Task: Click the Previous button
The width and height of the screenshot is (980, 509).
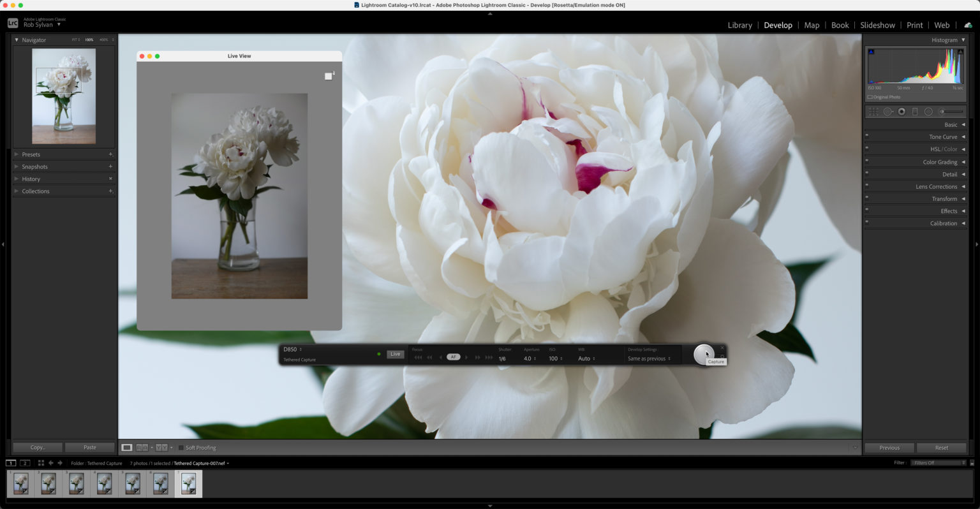Action: point(888,447)
